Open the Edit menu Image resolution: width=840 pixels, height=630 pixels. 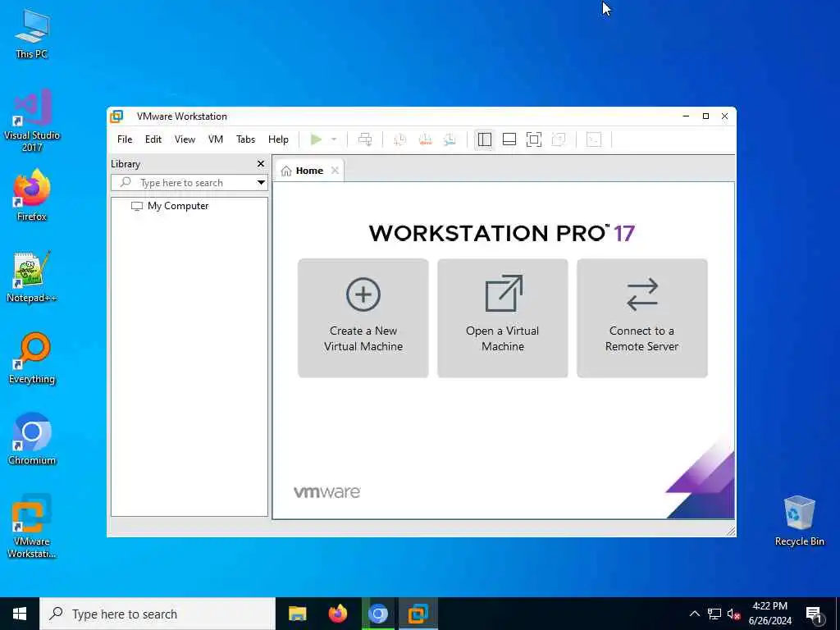153,139
